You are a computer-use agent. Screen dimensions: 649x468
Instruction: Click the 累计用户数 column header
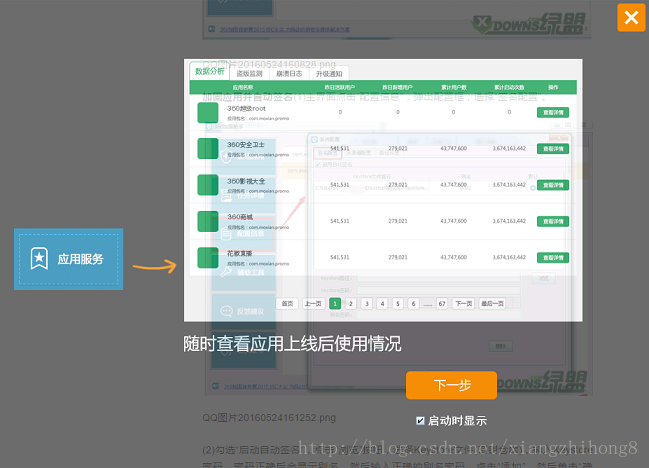pos(454,87)
